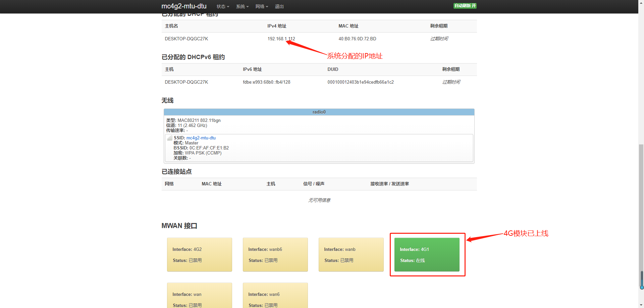Click the 信号 / 噪声 column header
Screen dimensions: 644x308
pyautogui.click(x=314, y=184)
